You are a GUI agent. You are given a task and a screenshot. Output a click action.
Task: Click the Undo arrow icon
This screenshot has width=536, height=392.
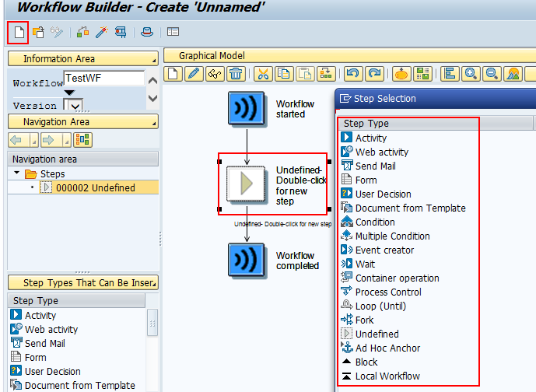coord(352,73)
